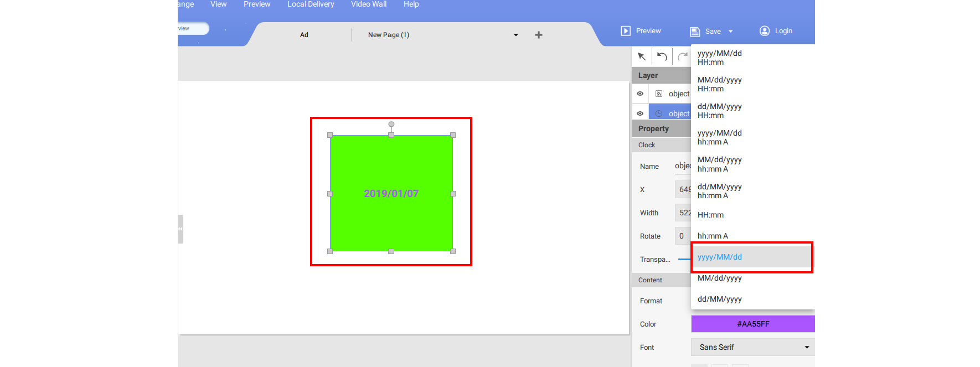Add a new page with plus icon
Image resolution: width=980 pixels, height=367 pixels.
click(538, 35)
